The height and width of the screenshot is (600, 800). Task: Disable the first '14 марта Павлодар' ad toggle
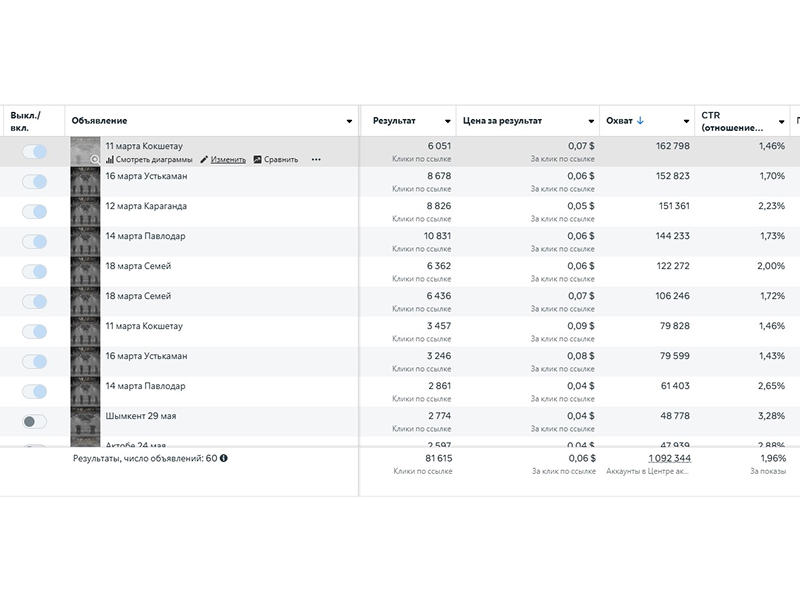[x=35, y=242]
